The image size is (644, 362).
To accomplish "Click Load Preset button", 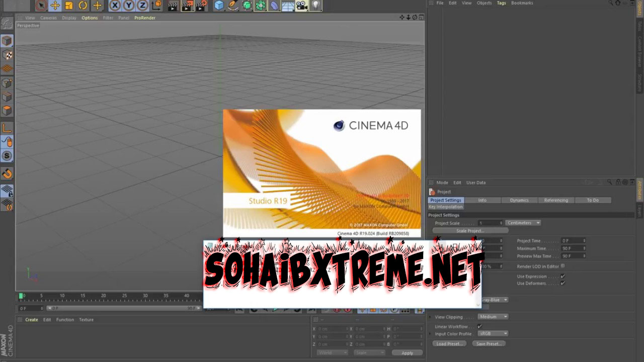I will pyautogui.click(x=449, y=344).
